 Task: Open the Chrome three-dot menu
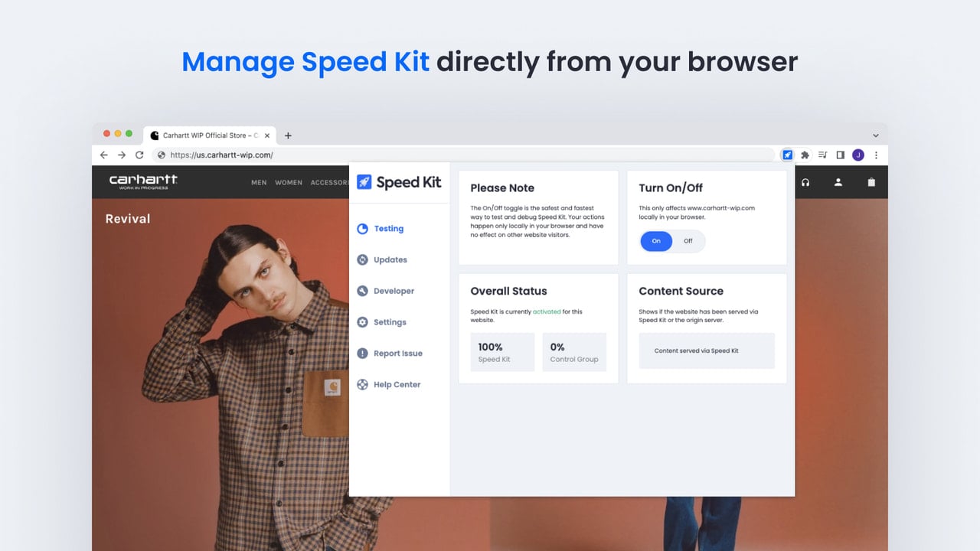tap(876, 155)
